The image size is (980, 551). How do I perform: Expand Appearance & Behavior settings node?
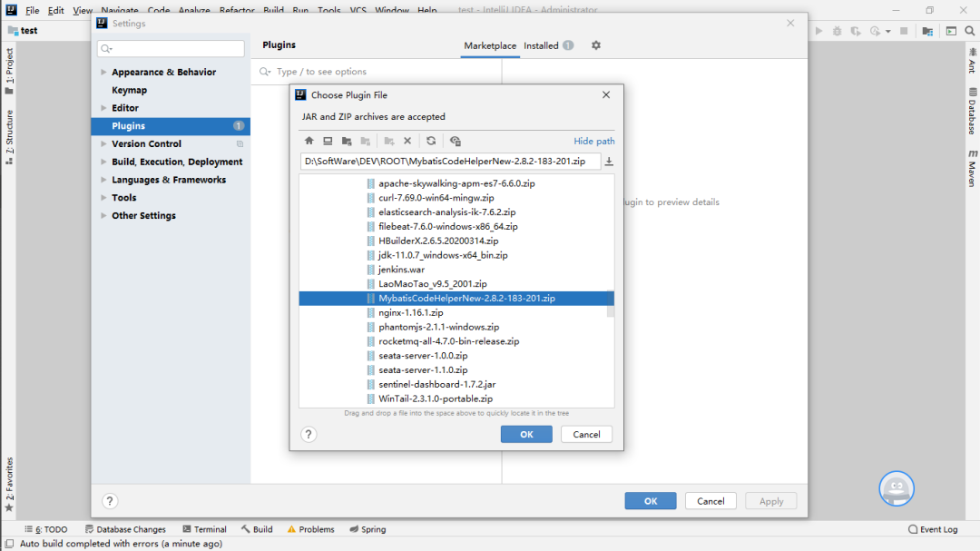coord(103,73)
